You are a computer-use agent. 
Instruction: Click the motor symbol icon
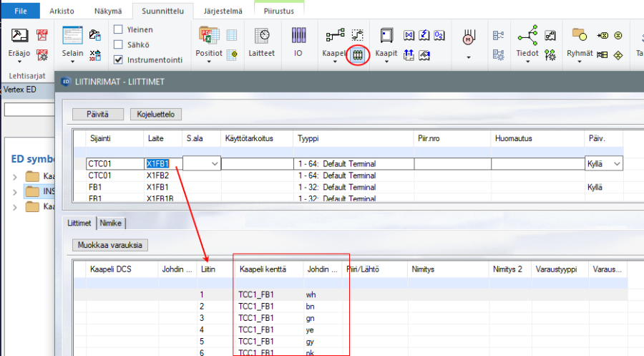tap(469, 36)
